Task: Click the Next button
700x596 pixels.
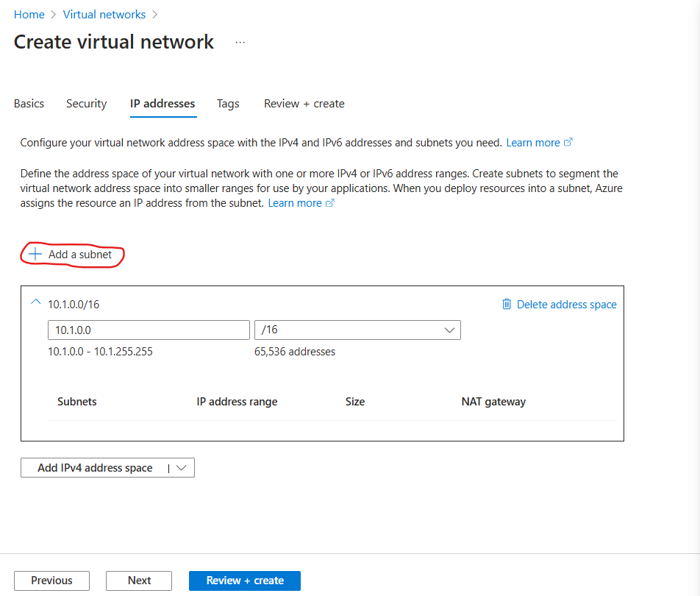Action: coord(138,580)
